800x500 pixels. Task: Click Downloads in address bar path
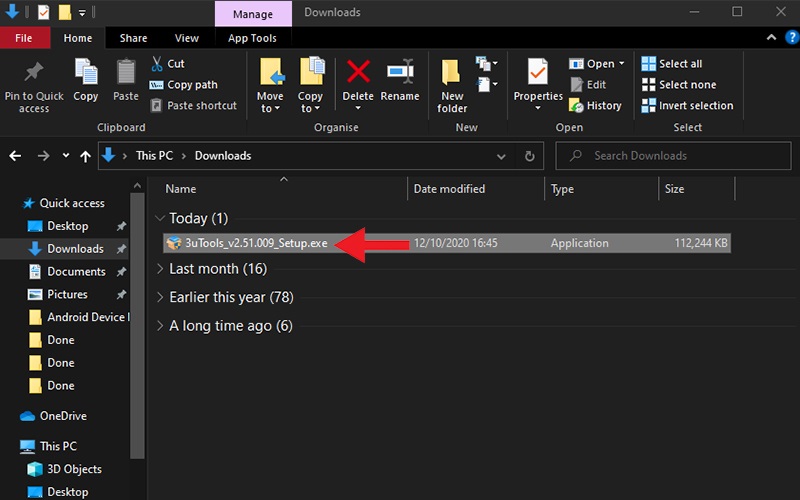click(223, 156)
